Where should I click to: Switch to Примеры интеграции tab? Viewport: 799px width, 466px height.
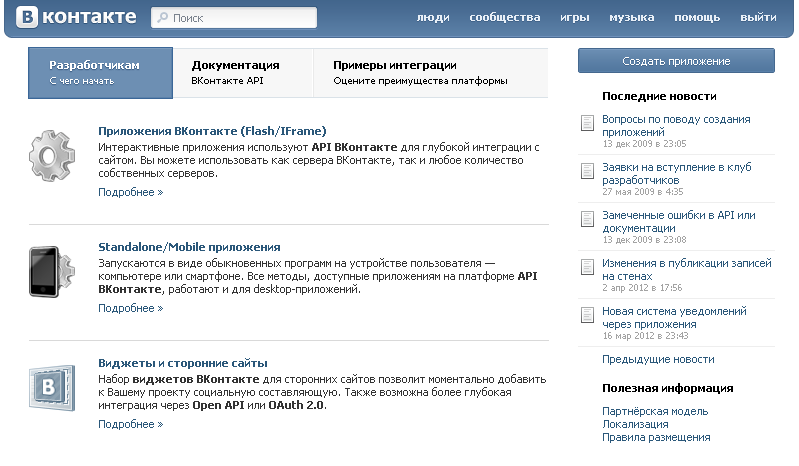point(431,73)
